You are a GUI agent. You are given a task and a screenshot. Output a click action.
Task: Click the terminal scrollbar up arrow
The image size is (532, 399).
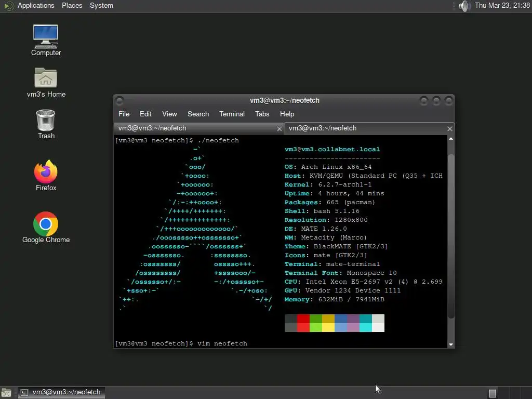[451, 139]
